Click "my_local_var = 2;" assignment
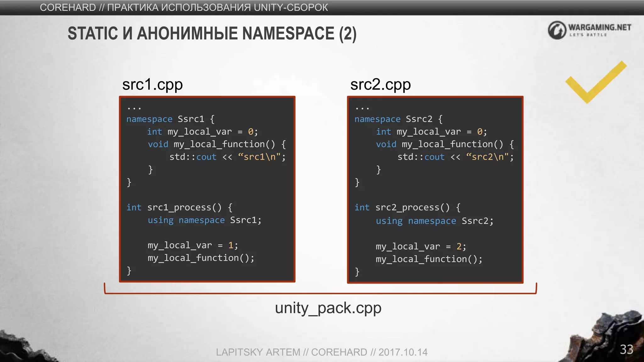Image resolution: width=644 pixels, height=362 pixels. click(x=421, y=247)
